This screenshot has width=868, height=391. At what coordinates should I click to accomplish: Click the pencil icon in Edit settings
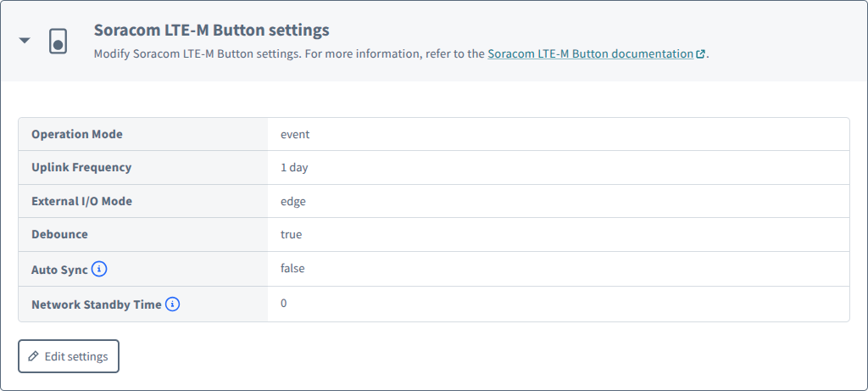[x=34, y=356]
